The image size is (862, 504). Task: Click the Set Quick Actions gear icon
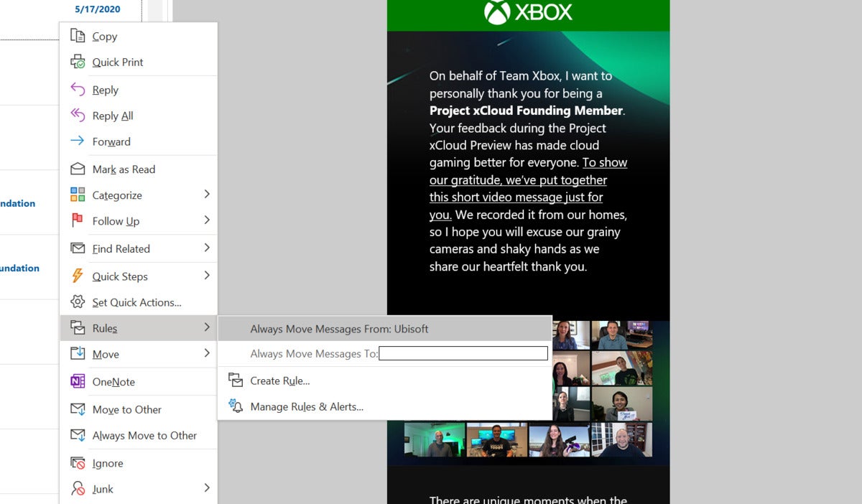(x=78, y=302)
